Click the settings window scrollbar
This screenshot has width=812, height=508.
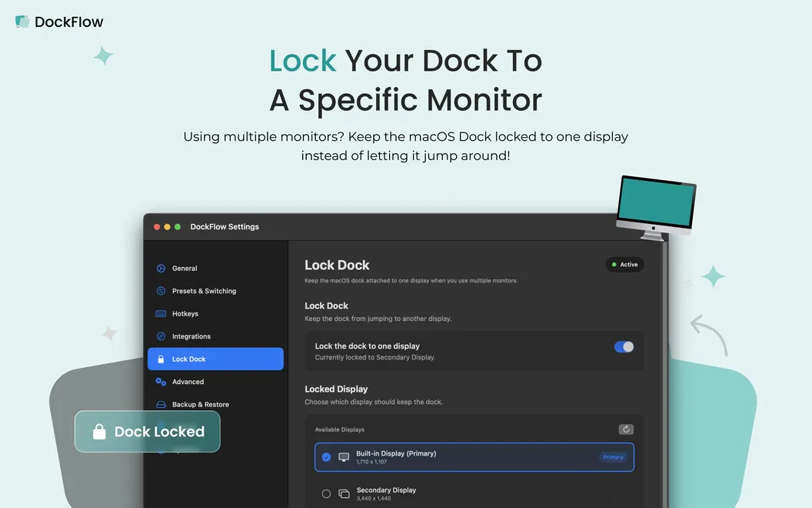(x=664, y=373)
